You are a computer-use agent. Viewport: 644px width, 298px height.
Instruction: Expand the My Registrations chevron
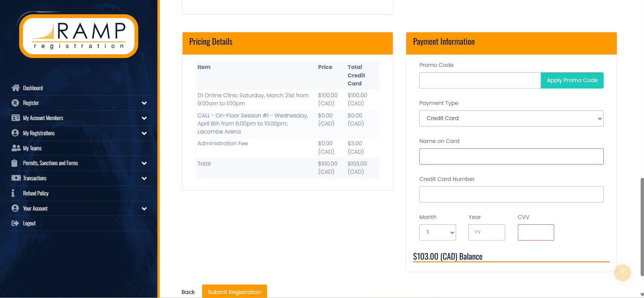click(x=144, y=133)
